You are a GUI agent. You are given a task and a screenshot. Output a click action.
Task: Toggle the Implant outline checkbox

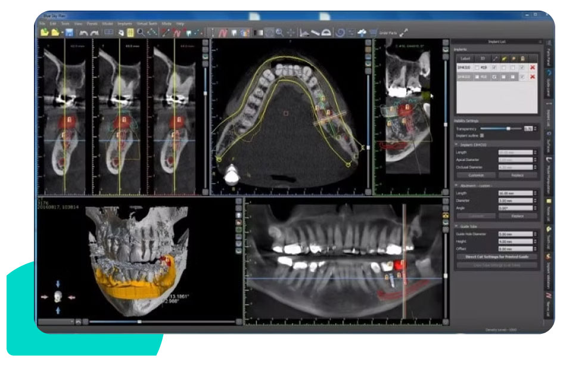[481, 135]
